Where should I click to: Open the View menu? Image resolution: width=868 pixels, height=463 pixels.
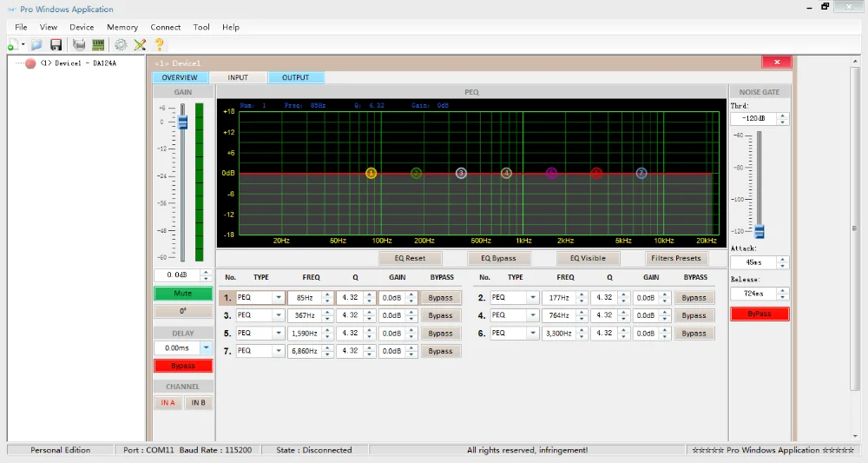pyautogui.click(x=48, y=27)
